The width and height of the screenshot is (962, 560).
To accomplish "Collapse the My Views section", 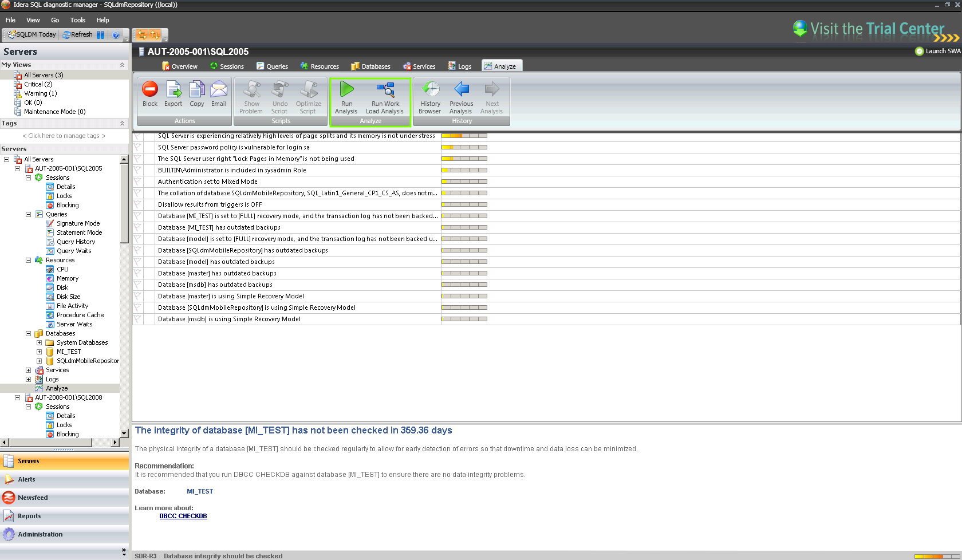I will point(122,65).
